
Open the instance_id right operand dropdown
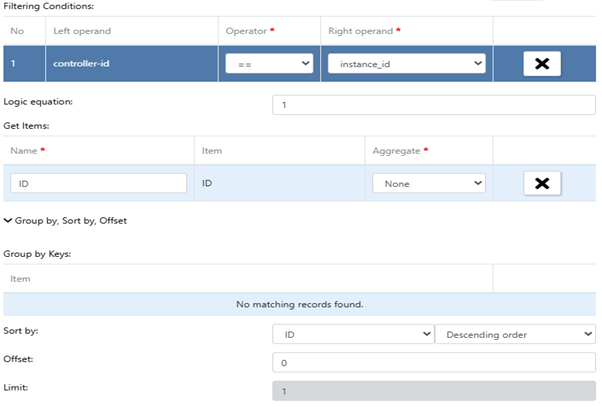pyautogui.click(x=407, y=64)
